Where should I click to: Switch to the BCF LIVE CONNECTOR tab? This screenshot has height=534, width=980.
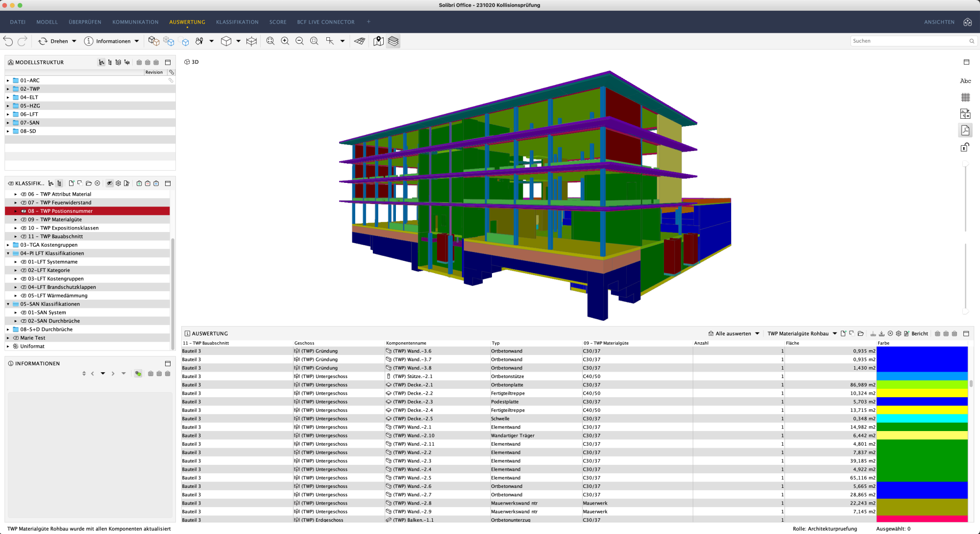pos(325,22)
